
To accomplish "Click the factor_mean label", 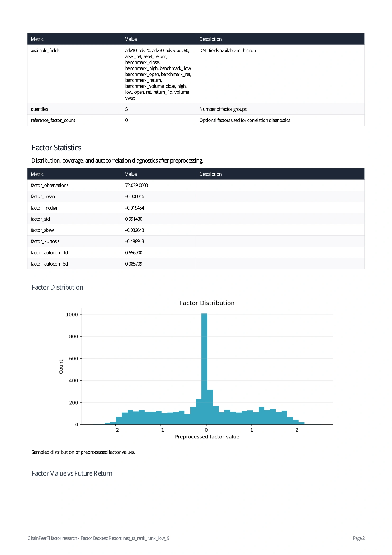I will 43,196.
